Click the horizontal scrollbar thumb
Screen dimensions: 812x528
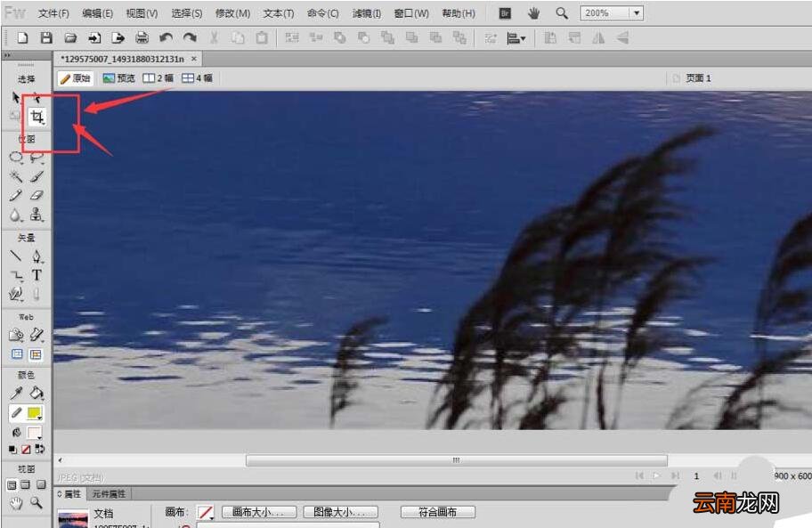pyautogui.click(x=456, y=460)
